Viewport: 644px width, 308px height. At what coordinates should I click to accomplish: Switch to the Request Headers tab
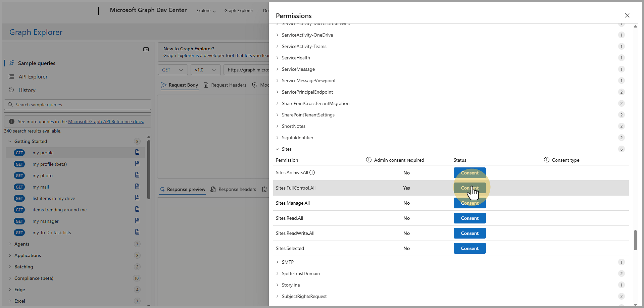tap(225, 85)
